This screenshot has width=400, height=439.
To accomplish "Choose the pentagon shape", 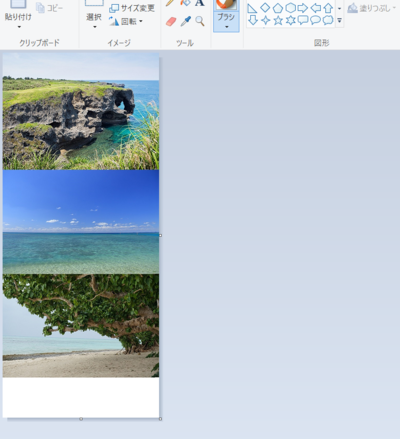I will pos(278,8).
